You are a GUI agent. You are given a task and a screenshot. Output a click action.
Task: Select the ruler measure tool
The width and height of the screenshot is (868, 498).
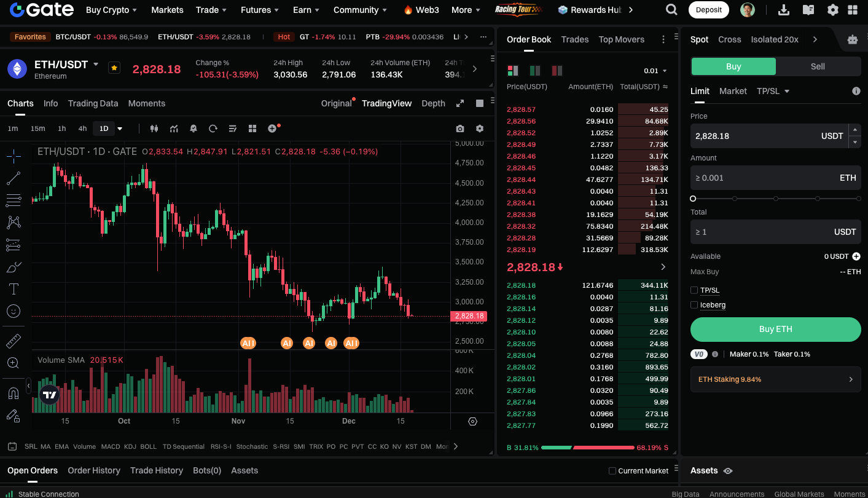pos(14,341)
